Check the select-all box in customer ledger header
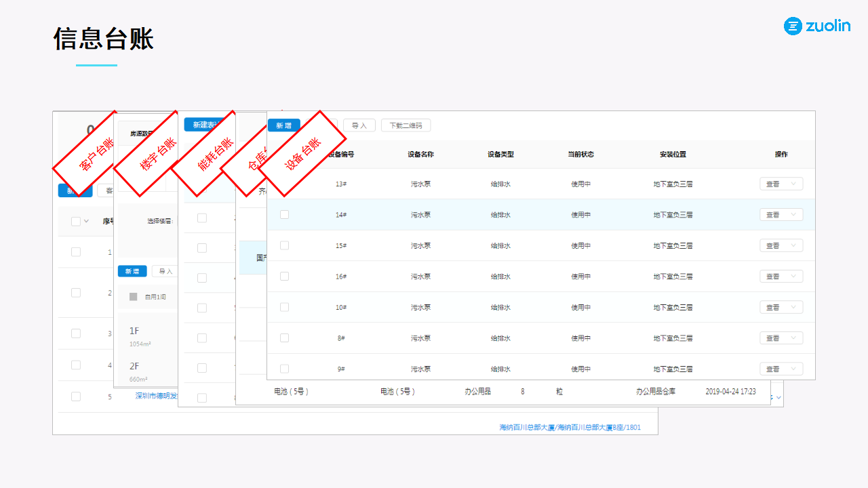Viewport: 868px width, 488px height. pos(76,221)
